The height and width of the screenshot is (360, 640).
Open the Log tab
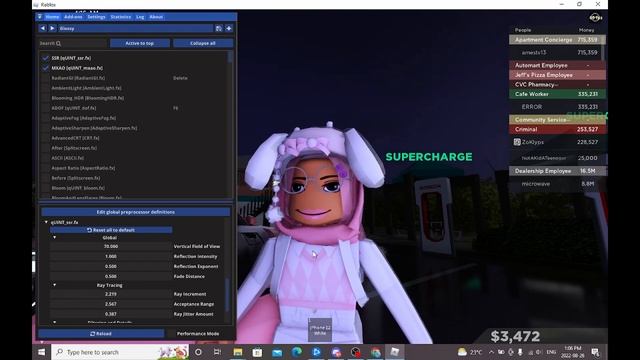140,17
